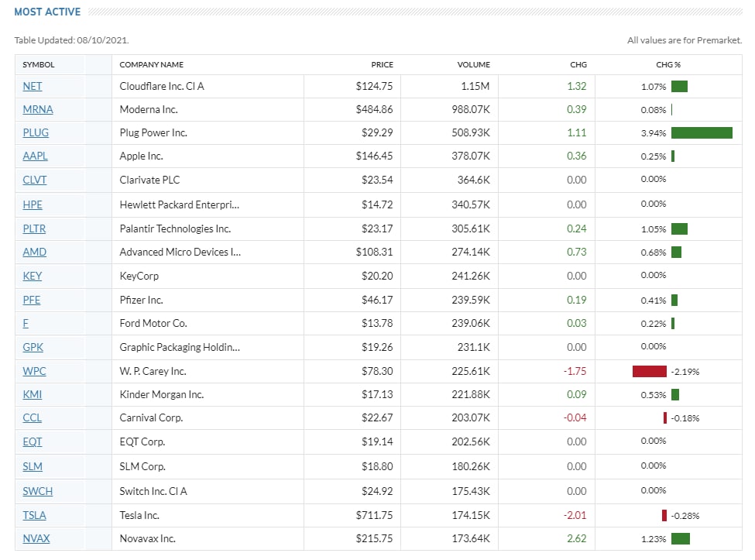
Task: Click the PFE symbol link
Action: point(31,300)
